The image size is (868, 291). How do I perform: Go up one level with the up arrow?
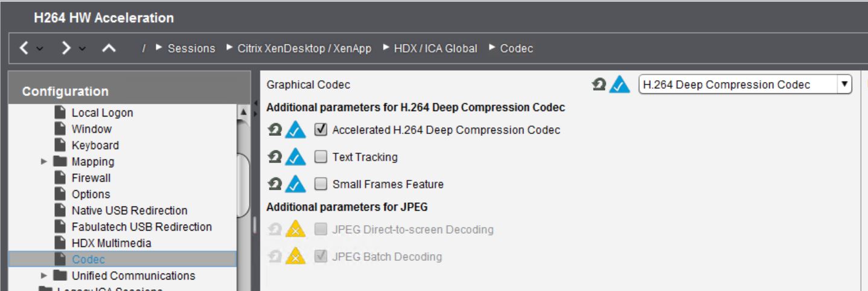[x=109, y=48]
